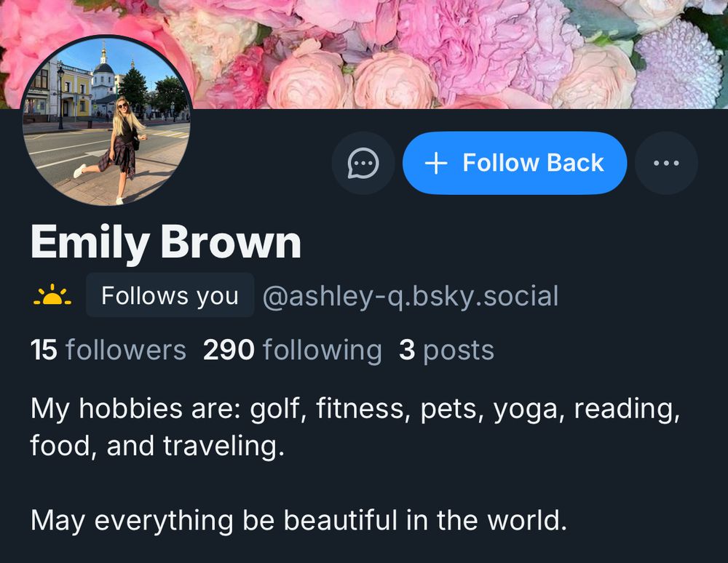Image resolution: width=728 pixels, height=563 pixels.
Task: Open the three-dot more options menu
Action: (x=666, y=163)
